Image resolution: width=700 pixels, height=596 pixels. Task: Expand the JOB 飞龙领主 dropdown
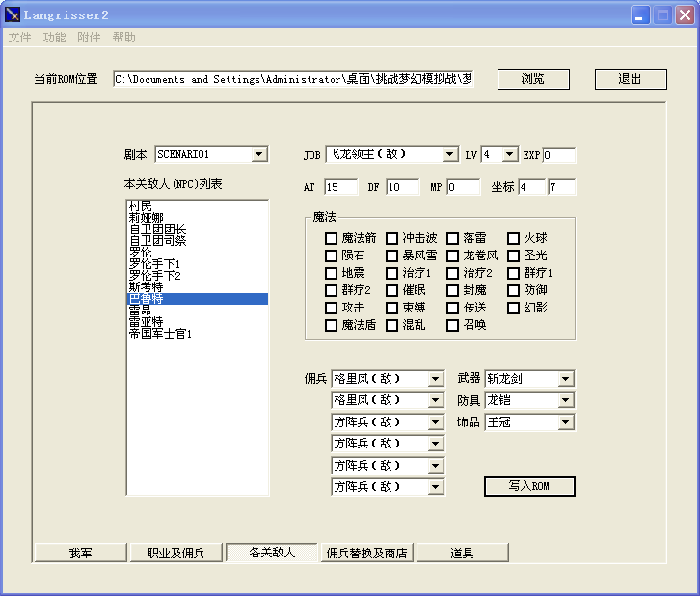450,154
